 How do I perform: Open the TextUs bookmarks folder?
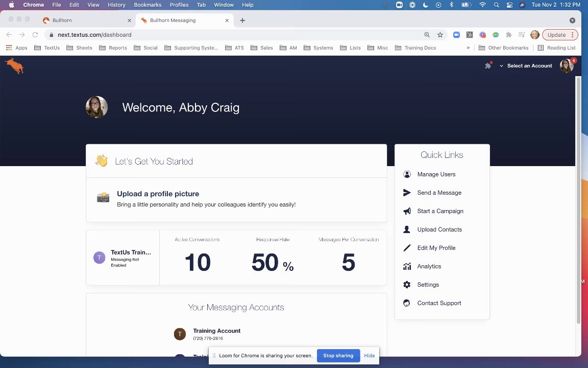coord(47,48)
